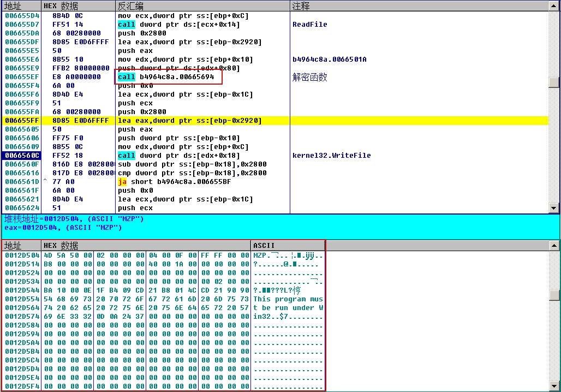The width and height of the screenshot is (561, 392).
Task: Click the disassembly scrollbar thumb
Action: 554,82
